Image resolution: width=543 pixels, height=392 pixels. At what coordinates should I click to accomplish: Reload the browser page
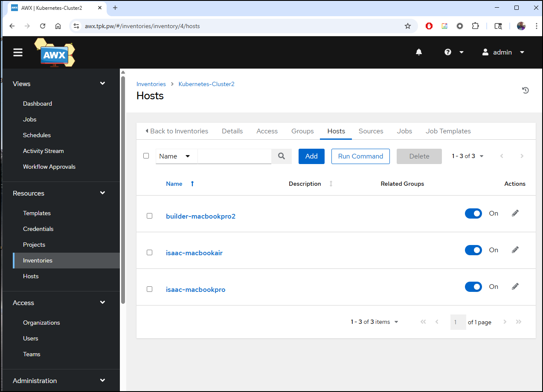[x=43, y=26]
